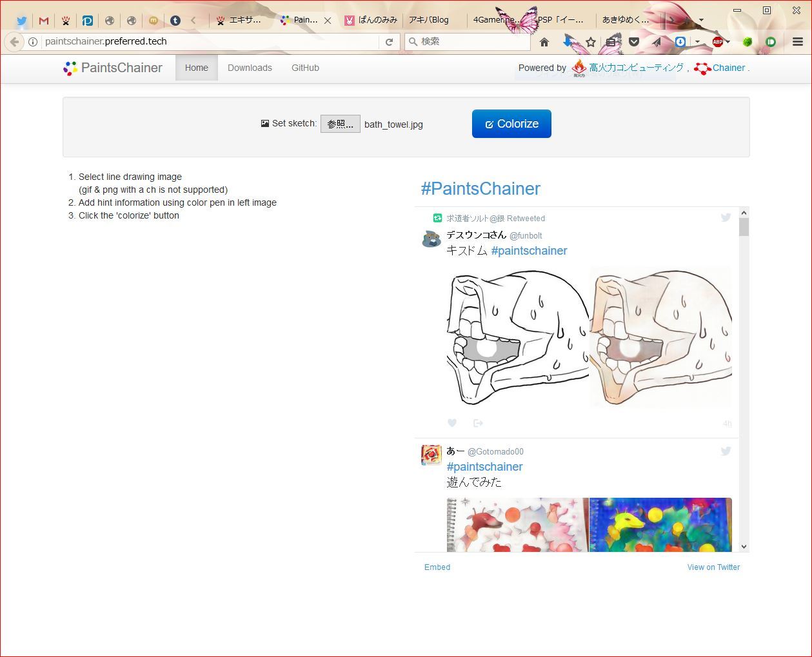Image resolution: width=812 pixels, height=657 pixels.
Task: Click the View on Twitter link
Action: point(713,567)
